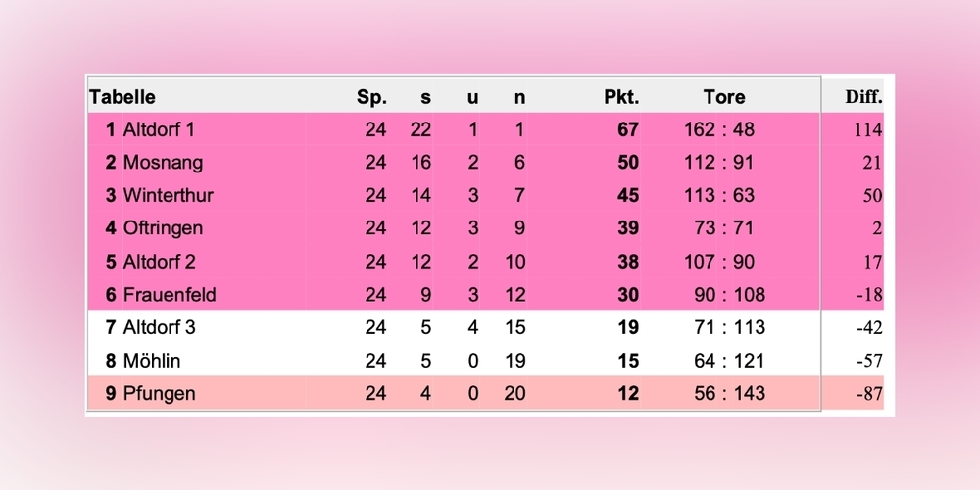The height and width of the screenshot is (490, 980).
Task: Select the Sp. column header
Action: [371, 97]
